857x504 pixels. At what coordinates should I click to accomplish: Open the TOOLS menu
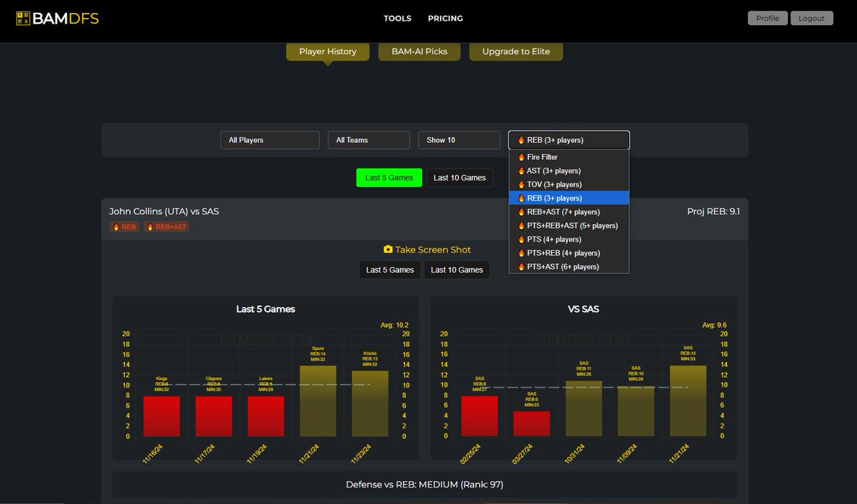coord(397,18)
